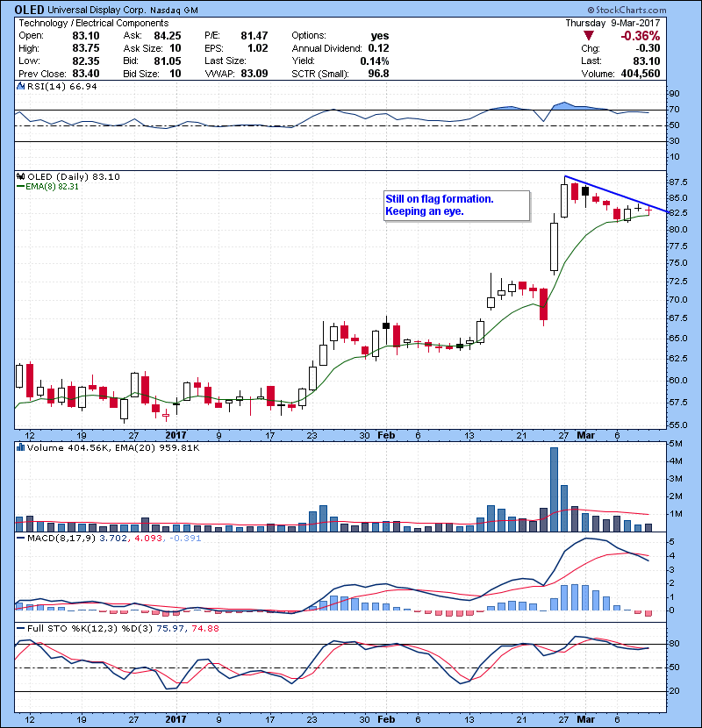
Task: Click the Options yes value
Action: click(380, 36)
